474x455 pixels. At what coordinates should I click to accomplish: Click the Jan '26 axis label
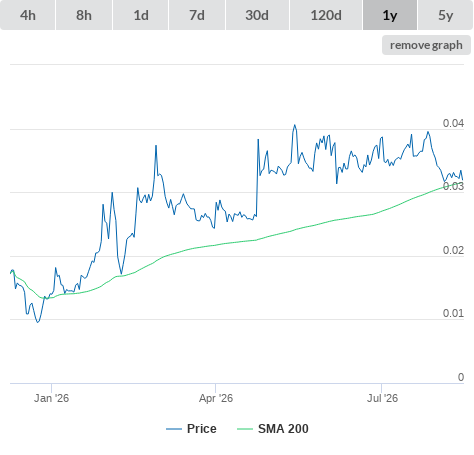click(x=51, y=398)
